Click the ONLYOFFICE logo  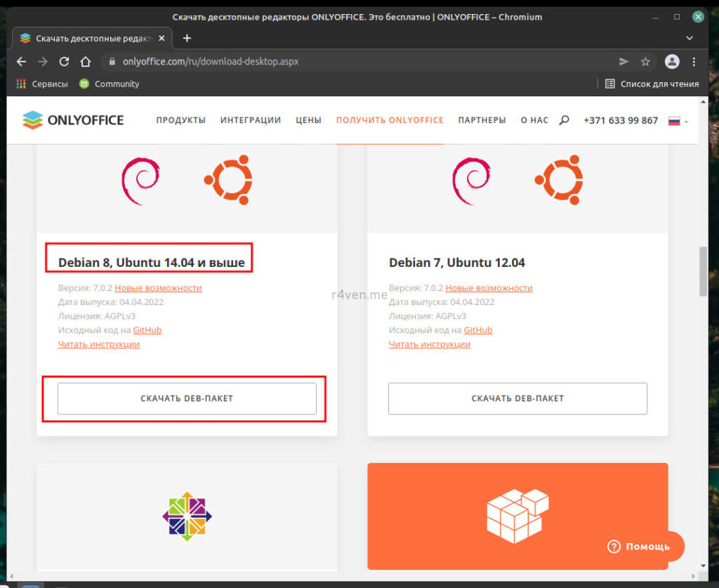[73, 120]
